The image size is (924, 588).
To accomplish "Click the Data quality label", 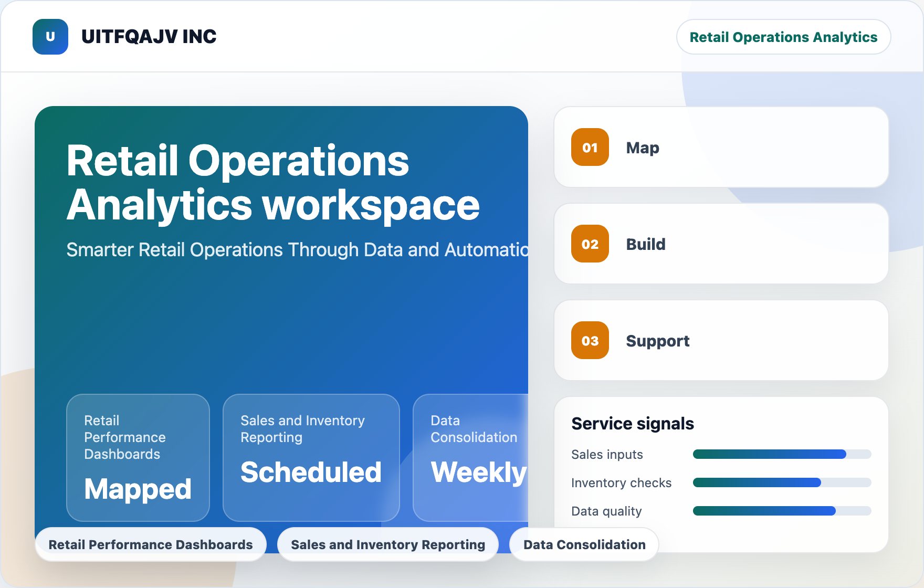I will click(x=606, y=511).
